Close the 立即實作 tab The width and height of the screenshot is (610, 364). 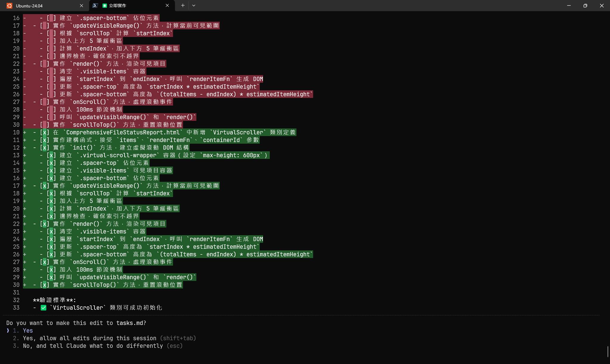point(167,5)
